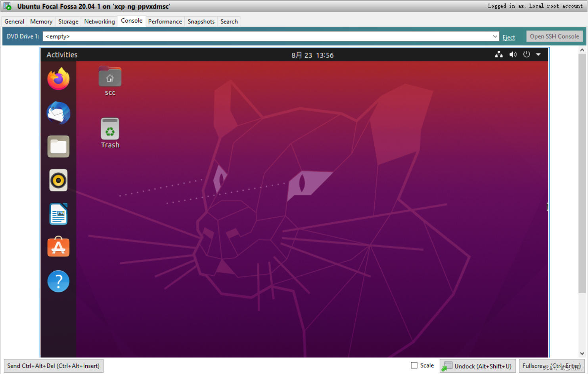Switch to the Search tab
588x374 pixels.
click(229, 21)
